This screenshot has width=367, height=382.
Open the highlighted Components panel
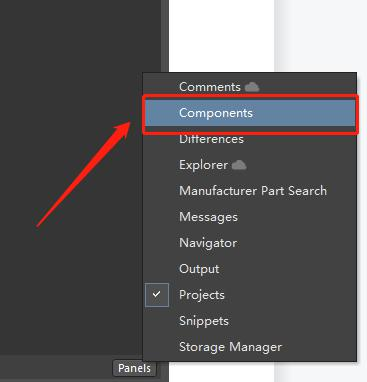tap(250, 113)
